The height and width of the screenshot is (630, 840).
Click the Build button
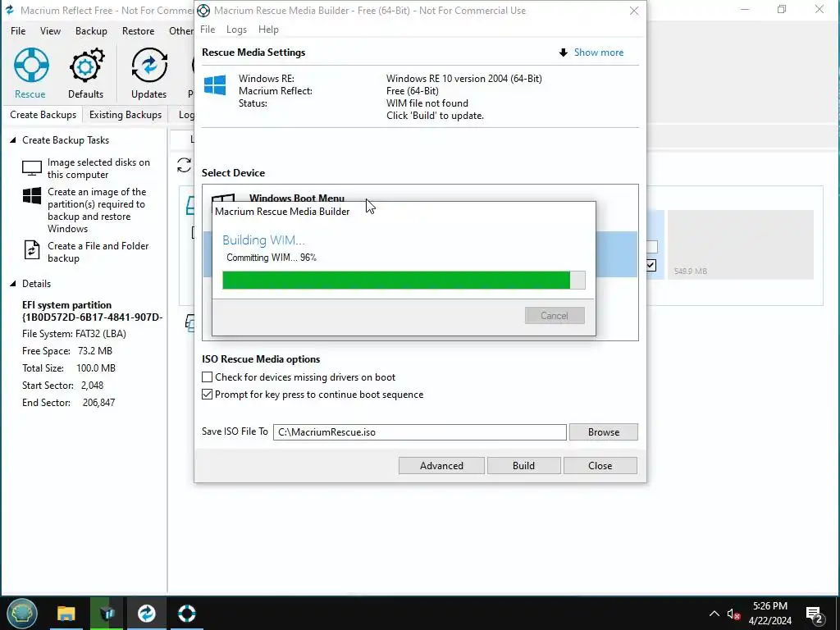[x=523, y=466]
